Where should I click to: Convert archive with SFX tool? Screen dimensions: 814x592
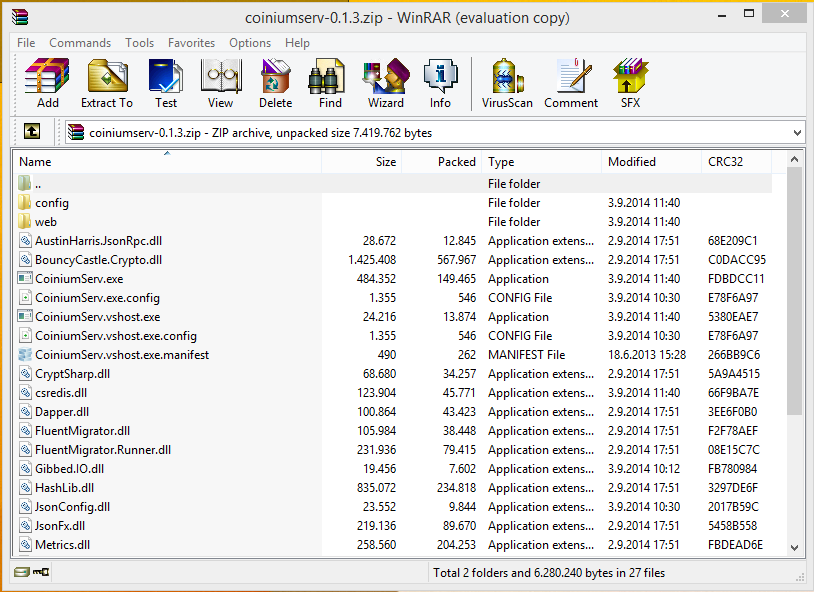(630, 83)
